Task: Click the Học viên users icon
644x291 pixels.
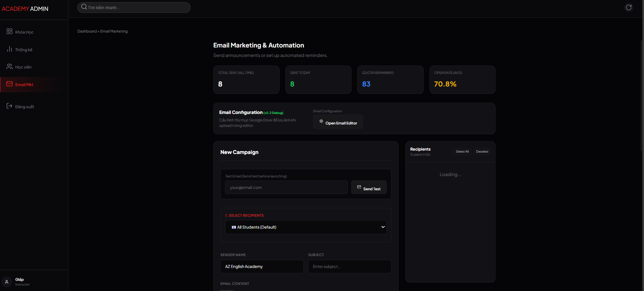Action: (9, 66)
